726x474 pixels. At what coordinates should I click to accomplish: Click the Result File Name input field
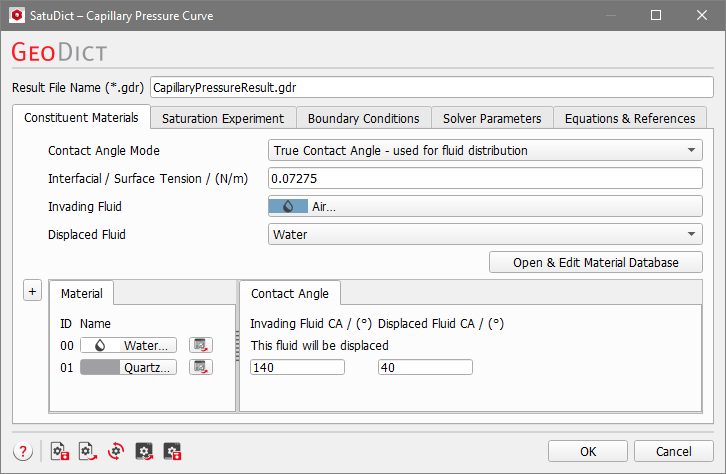pyautogui.click(x=432, y=87)
